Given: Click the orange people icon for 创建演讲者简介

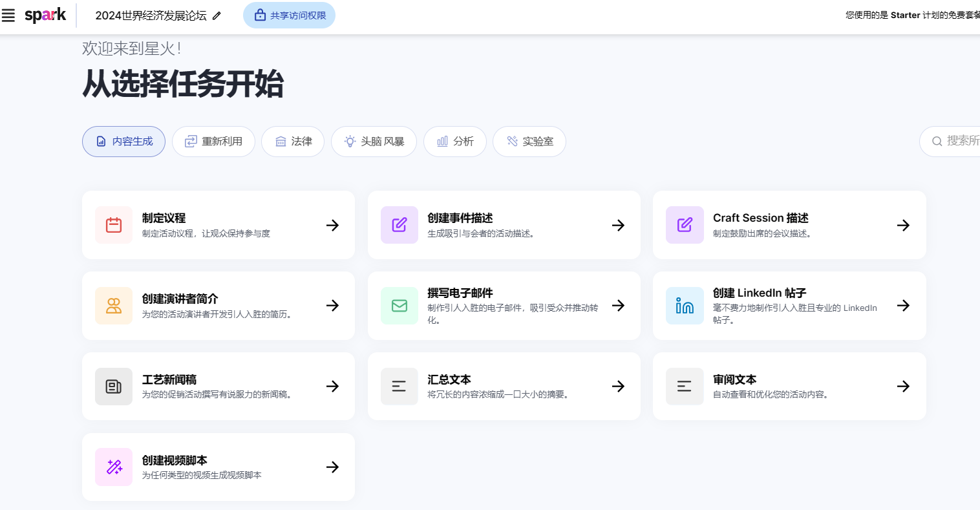Looking at the screenshot, I should click(x=114, y=306).
